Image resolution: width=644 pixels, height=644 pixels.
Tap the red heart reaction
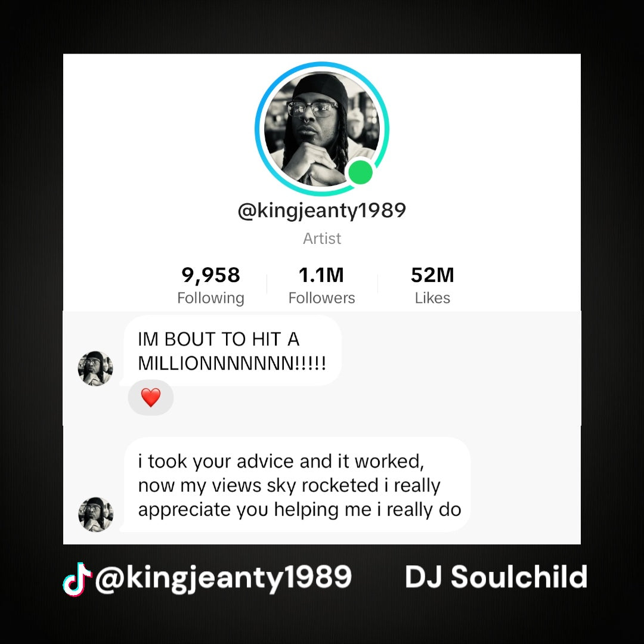[x=151, y=397]
